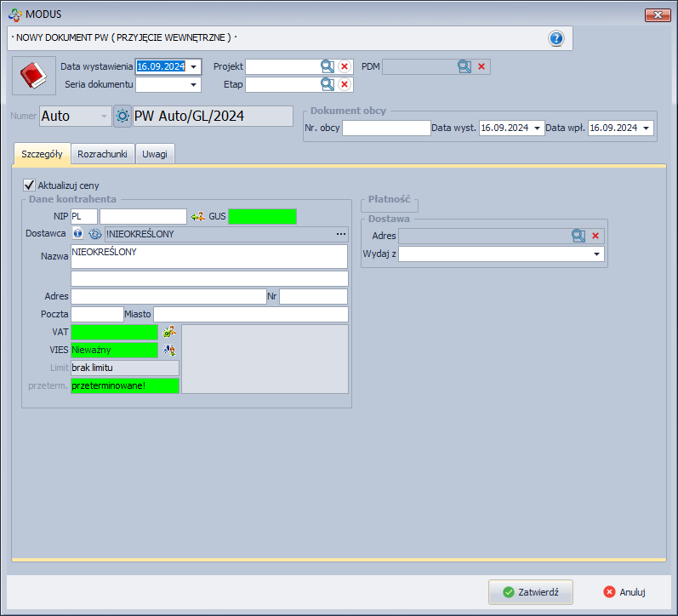Click the gear icon beside Numer Auto
The image size is (678, 616).
(122, 117)
